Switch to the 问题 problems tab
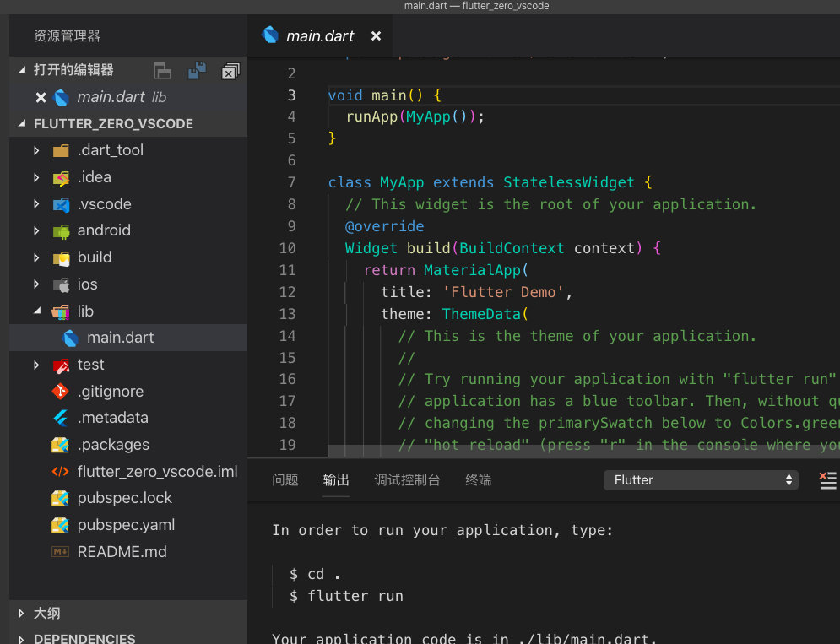 click(x=285, y=480)
